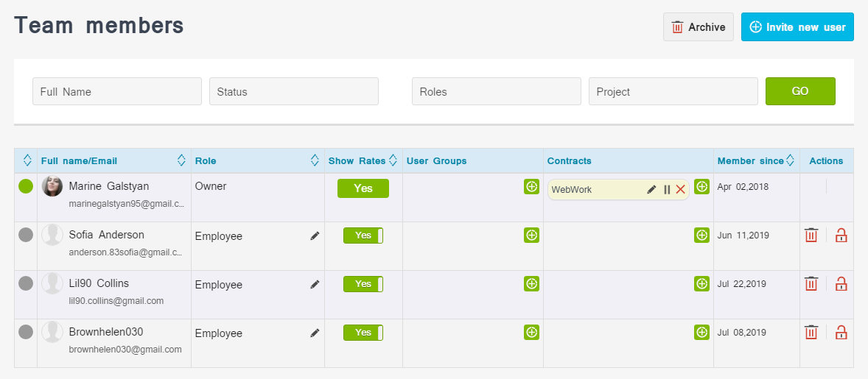Click Marine Galstyan's green status dot
The width and height of the screenshot is (868, 379).
click(x=26, y=186)
